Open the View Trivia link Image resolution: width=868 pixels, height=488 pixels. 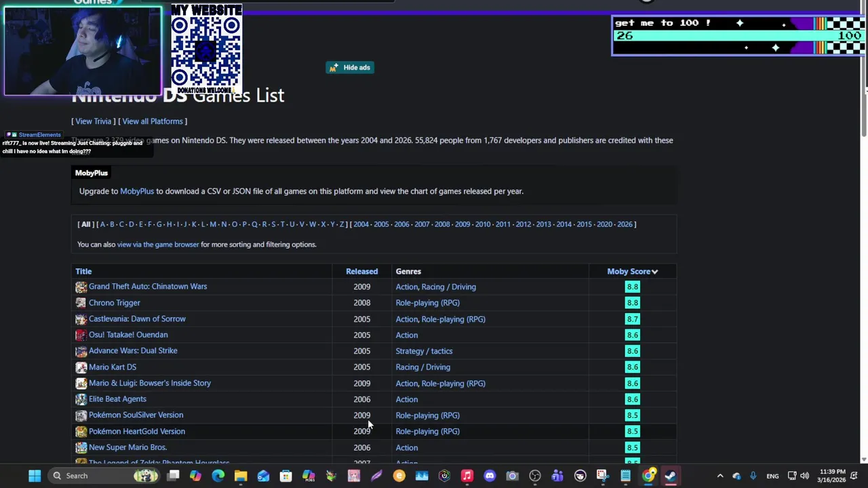click(x=93, y=121)
